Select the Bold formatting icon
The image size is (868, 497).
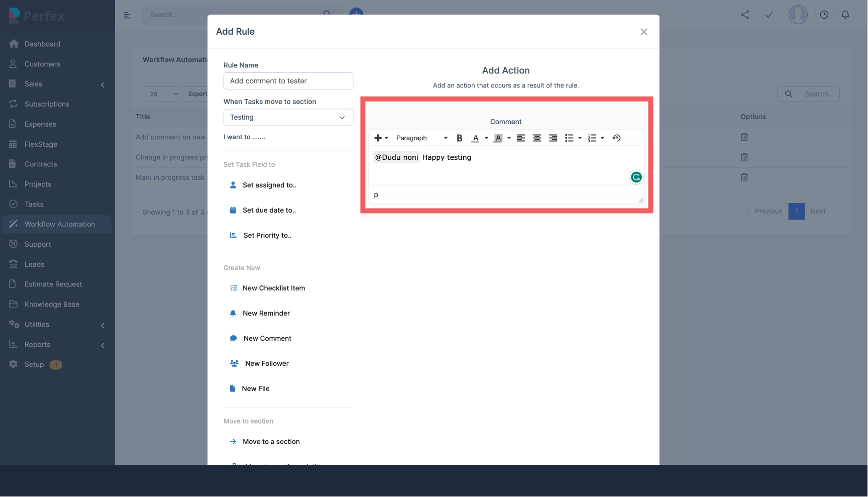click(459, 137)
